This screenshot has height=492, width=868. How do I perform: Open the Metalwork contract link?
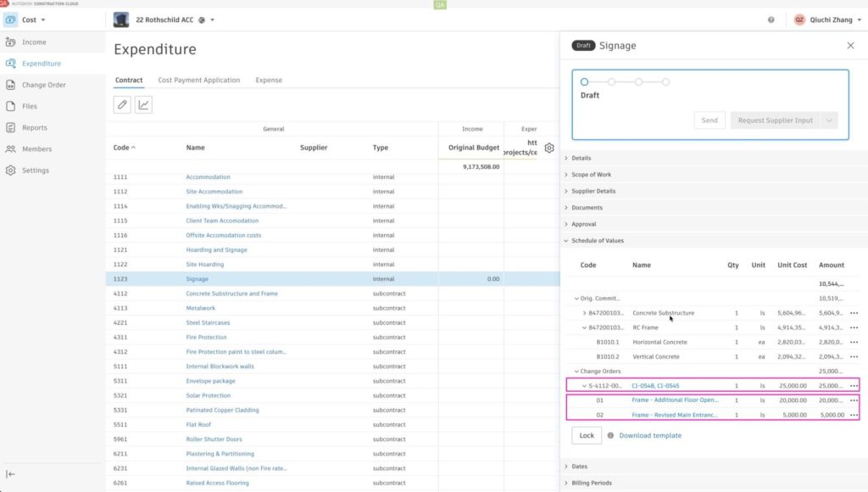tap(200, 308)
